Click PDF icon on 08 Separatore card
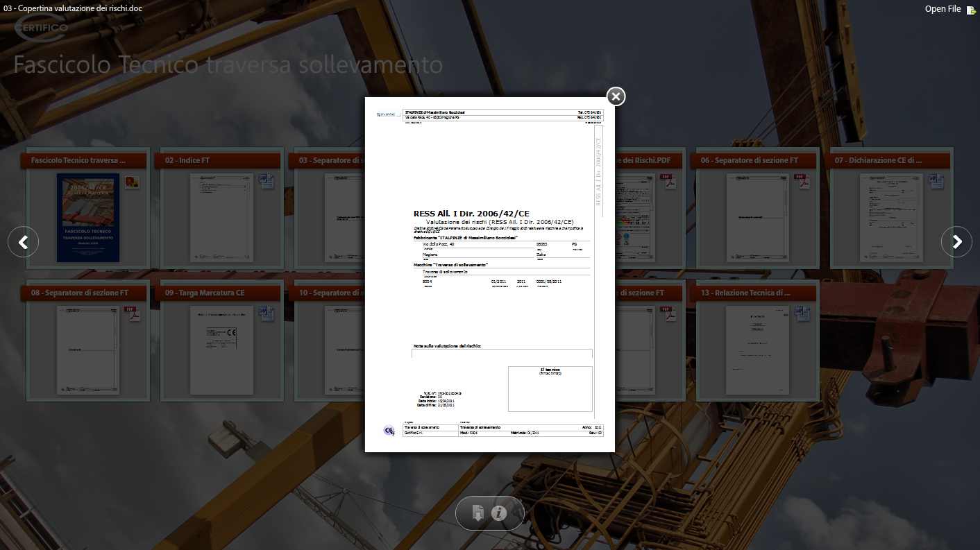980x550 pixels. pyautogui.click(x=133, y=313)
